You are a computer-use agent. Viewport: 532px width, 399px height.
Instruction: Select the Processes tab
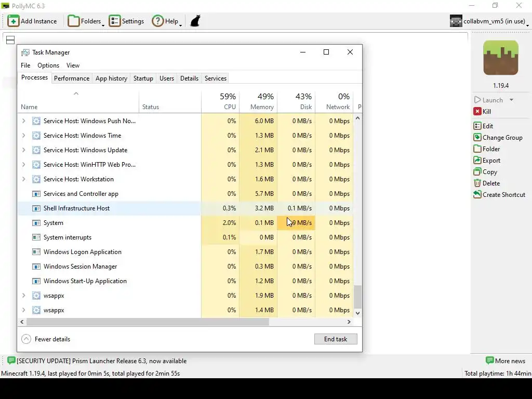(x=35, y=77)
